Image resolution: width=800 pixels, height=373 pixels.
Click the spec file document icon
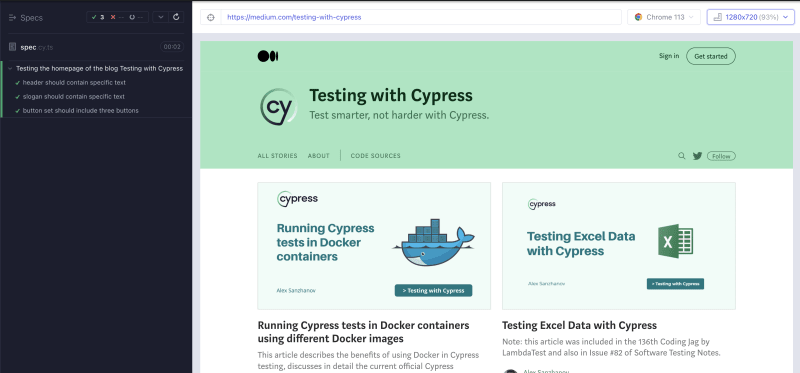[12, 47]
